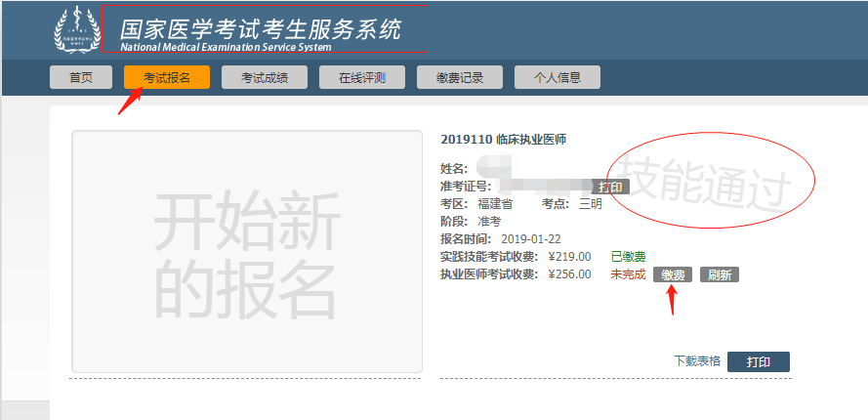Viewport: 868px width, 420px height.
Task: Go to the 首页 home tab
Action: pyautogui.click(x=81, y=78)
